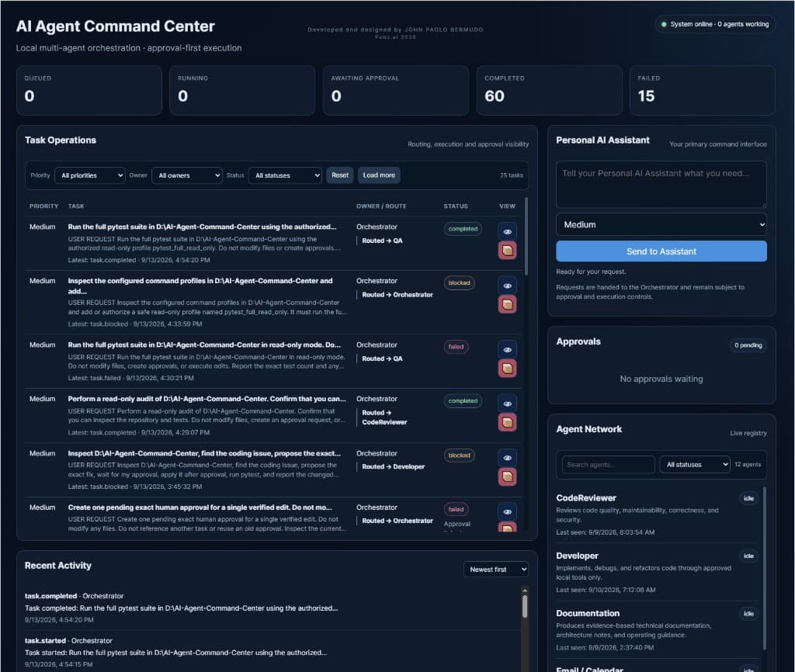Click the '25 tasks' count label
795x672 pixels.
pos(512,175)
